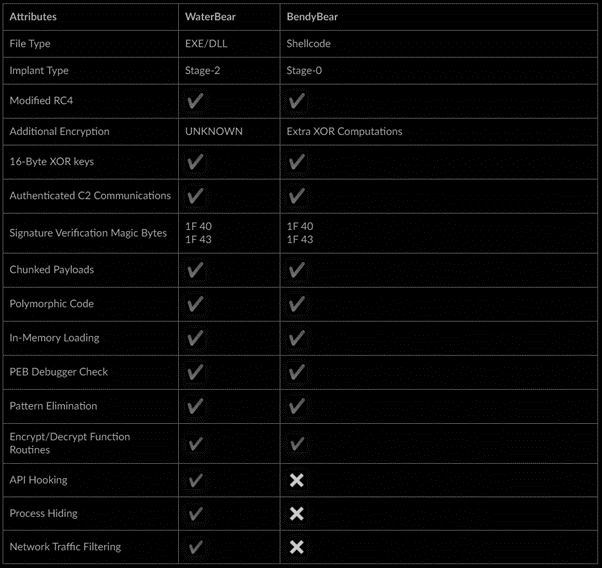Click the WaterBear Process Hiding checkmark
Screen dimensions: 602x568
(x=195, y=514)
